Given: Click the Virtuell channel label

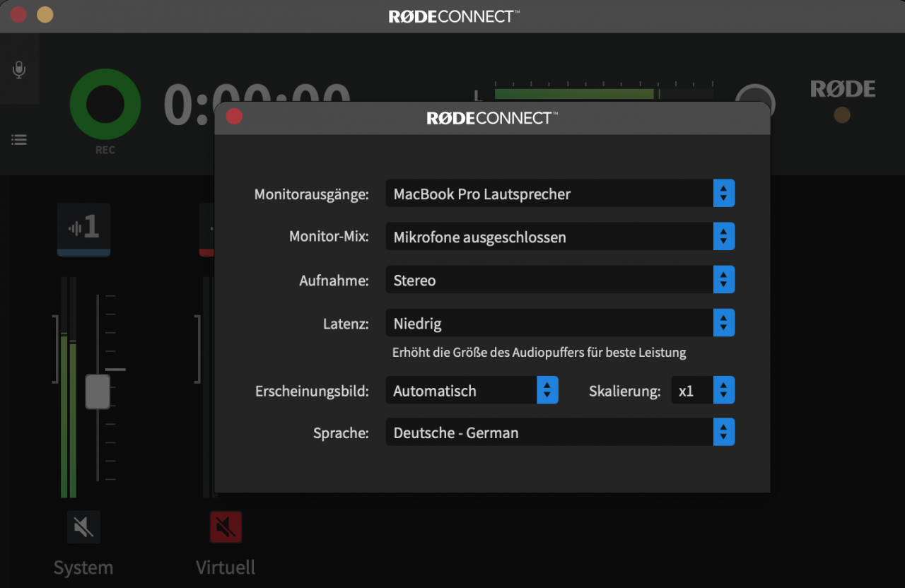Looking at the screenshot, I should (x=226, y=568).
